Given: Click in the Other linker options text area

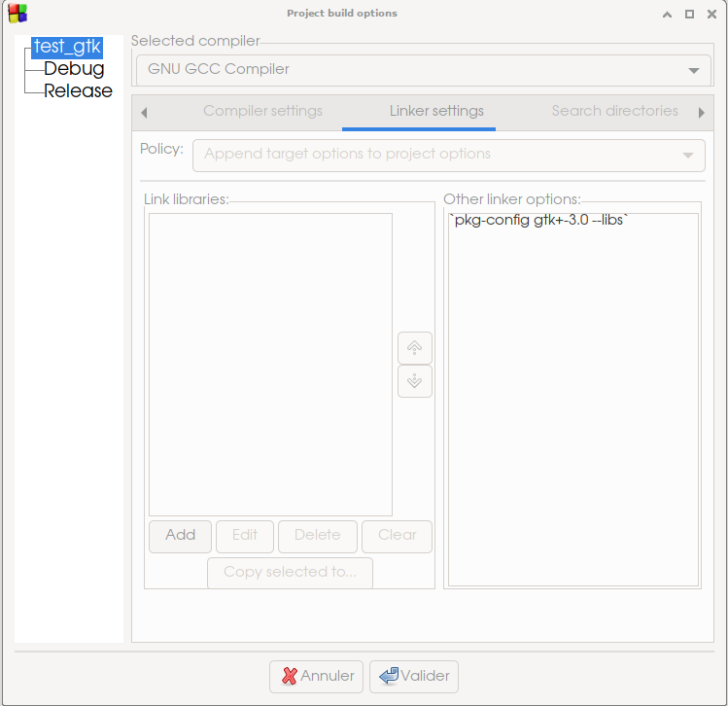Looking at the screenshot, I should click(x=573, y=400).
